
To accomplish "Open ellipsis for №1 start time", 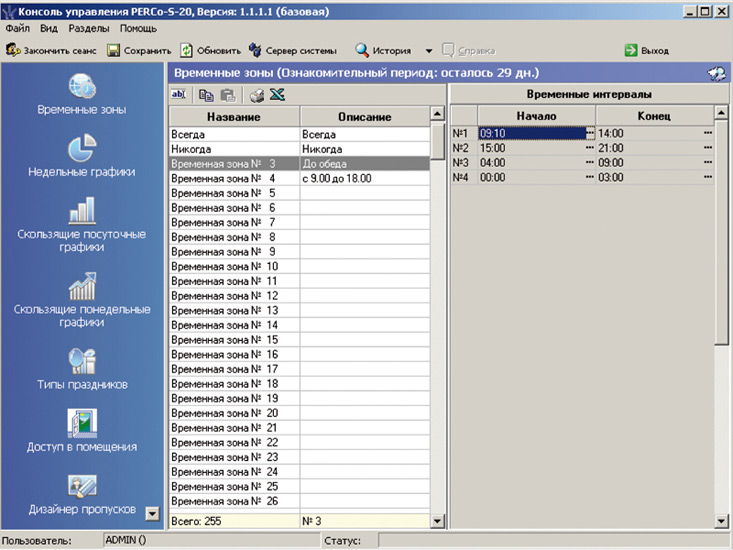I will tap(590, 134).
